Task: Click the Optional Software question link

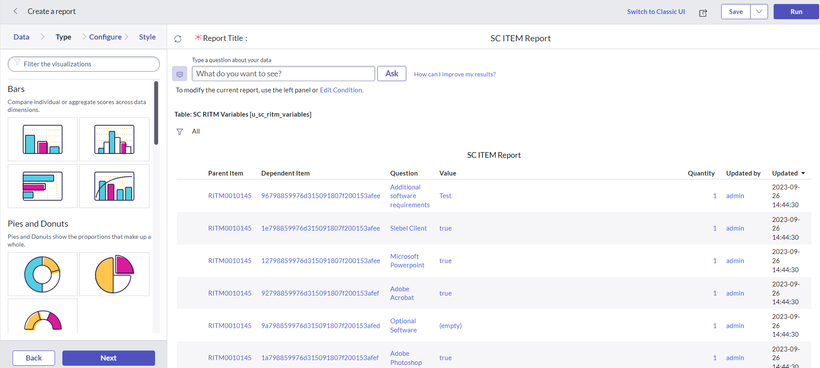Action: [404, 326]
